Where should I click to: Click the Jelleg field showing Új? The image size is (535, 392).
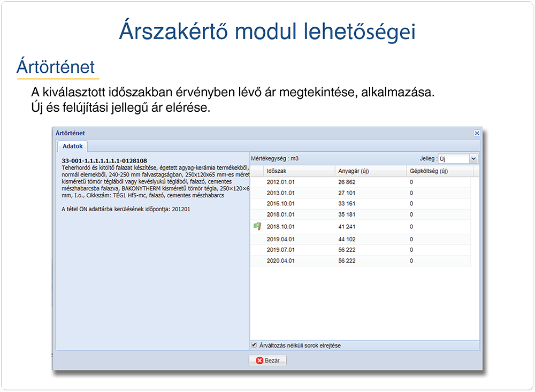click(454, 159)
